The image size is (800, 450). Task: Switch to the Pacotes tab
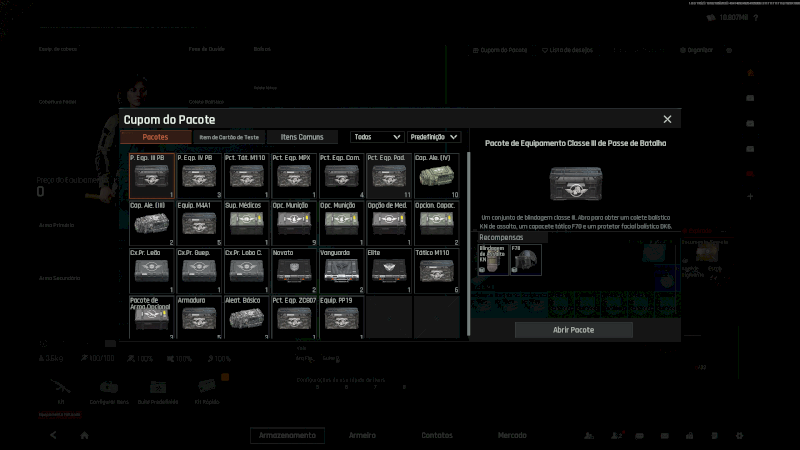pos(156,137)
